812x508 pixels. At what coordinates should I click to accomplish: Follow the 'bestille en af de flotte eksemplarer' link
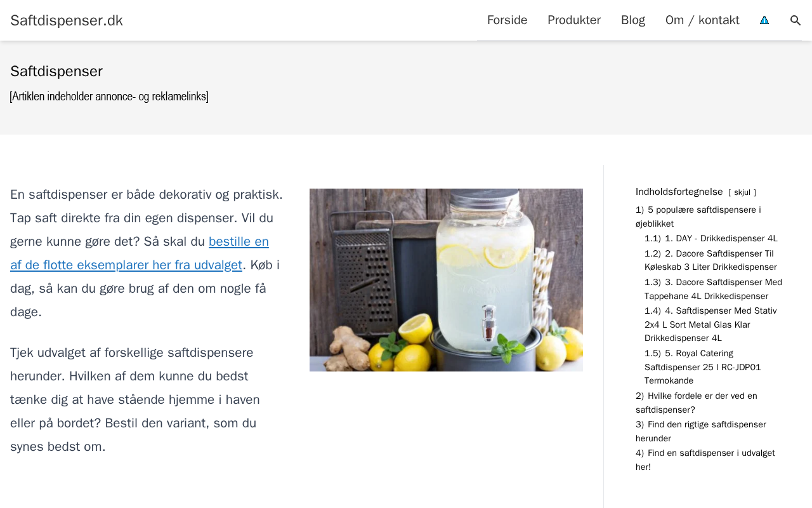140,253
